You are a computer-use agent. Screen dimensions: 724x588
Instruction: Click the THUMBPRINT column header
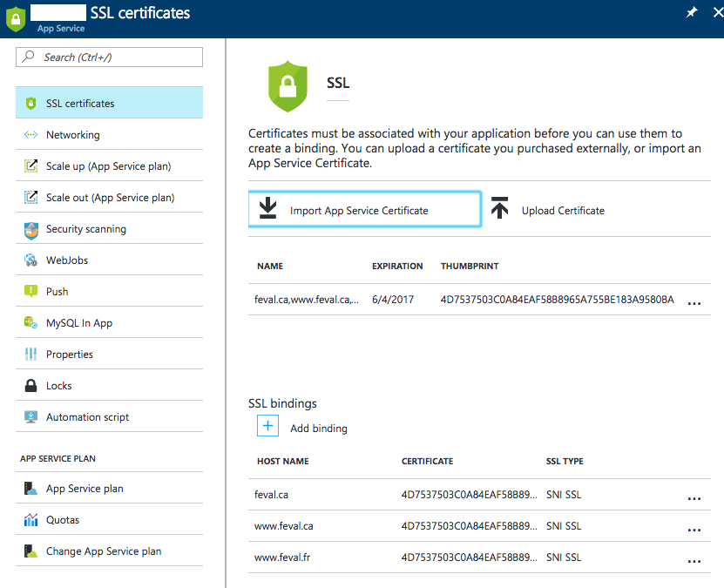tap(470, 266)
